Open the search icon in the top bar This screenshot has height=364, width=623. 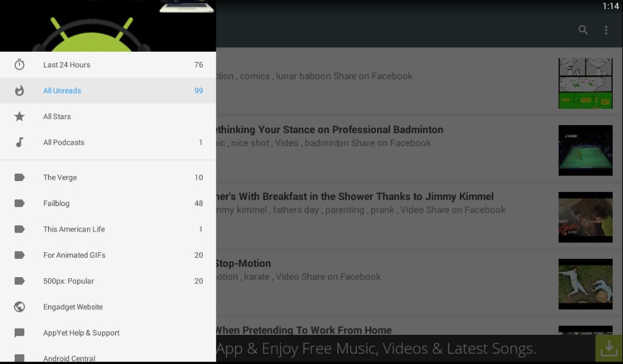click(x=583, y=29)
